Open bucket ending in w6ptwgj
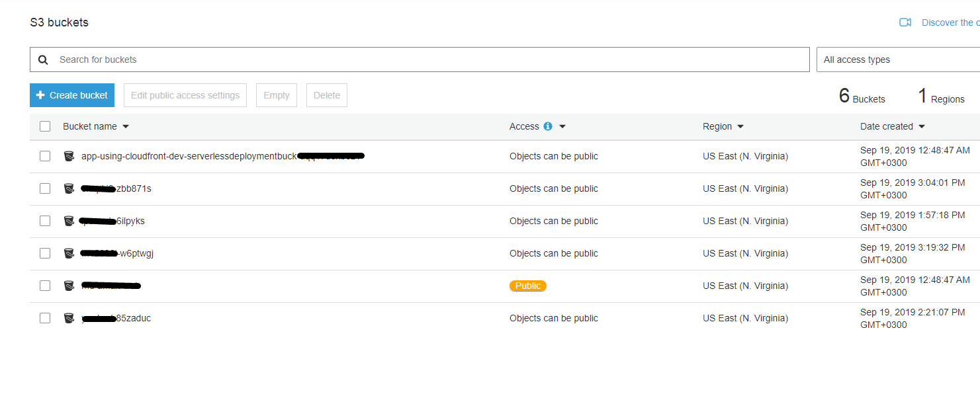Viewport: 980px width, 400px height. [117, 253]
